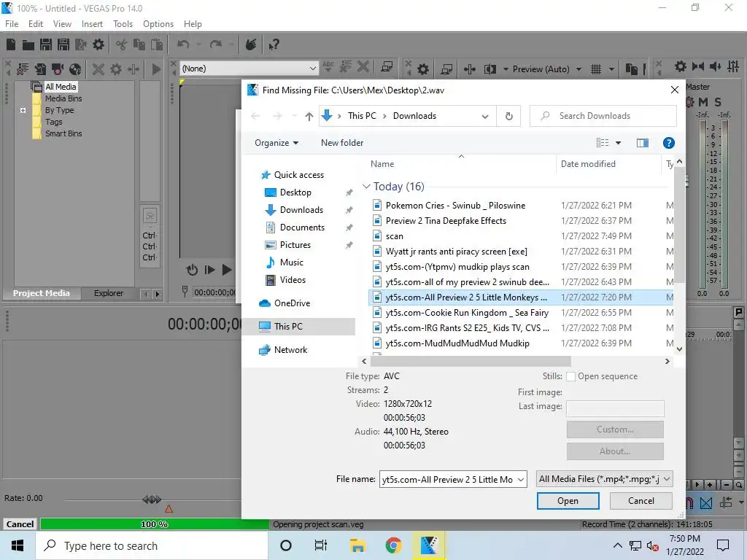Select the file named scan

pos(394,236)
